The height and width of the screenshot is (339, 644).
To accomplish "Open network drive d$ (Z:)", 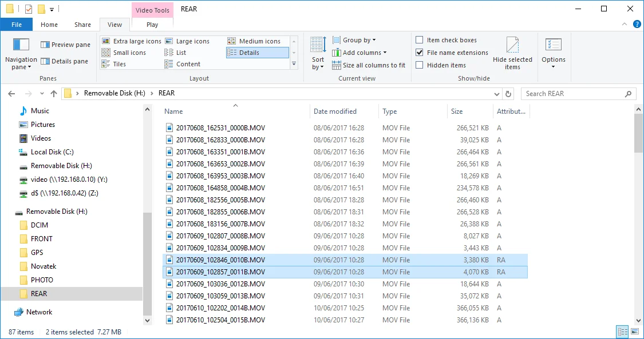I will [x=65, y=193].
